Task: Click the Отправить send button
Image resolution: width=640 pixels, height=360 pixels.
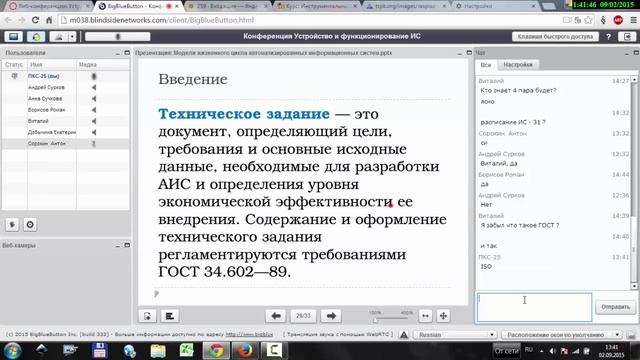Action: [x=616, y=307]
